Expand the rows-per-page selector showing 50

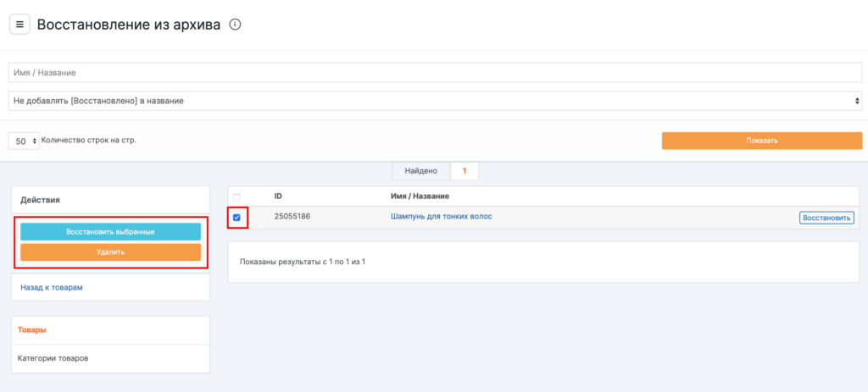(24, 141)
